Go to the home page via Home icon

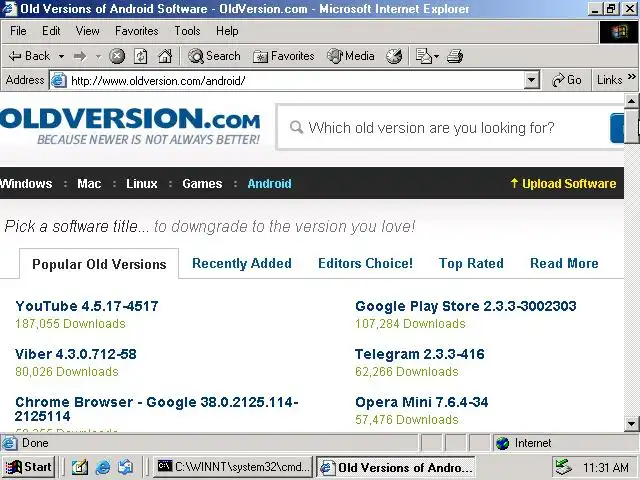[x=165, y=56]
